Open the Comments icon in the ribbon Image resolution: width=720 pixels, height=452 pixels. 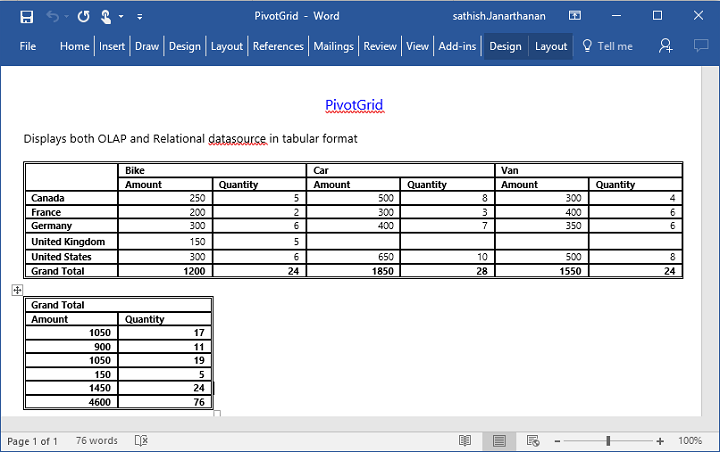coord(700,46)
